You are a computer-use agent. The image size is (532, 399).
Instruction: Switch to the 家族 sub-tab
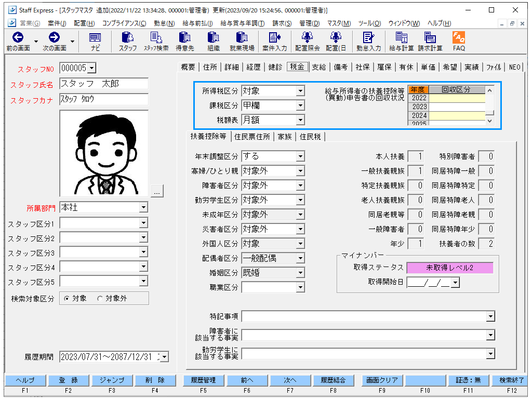tap(285, 137)
